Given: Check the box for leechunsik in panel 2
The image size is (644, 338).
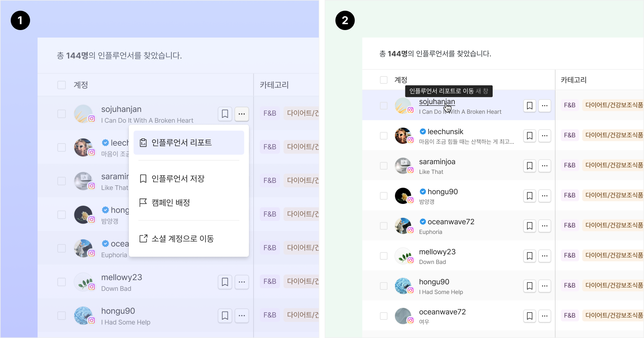Looking at the screenshot, I should [x=384, y=136].
